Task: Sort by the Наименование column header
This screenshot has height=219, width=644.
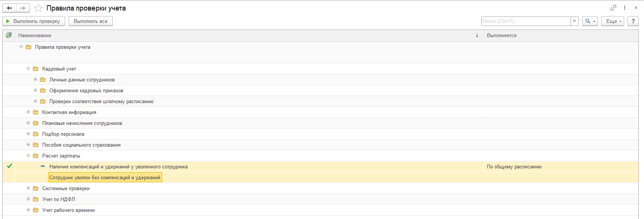Action: click(35, 35)
